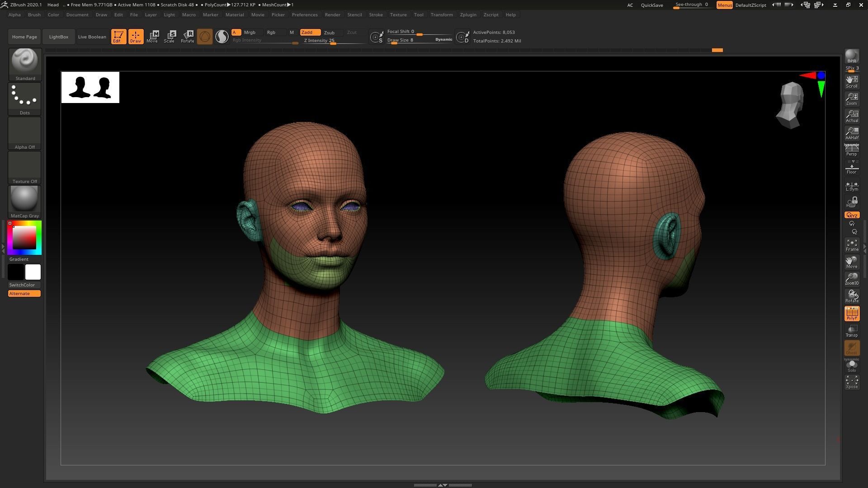Open the Zplugin menu
Image resolution: width=868 pixels, height=488 pixels.
(x=468, y=14)
